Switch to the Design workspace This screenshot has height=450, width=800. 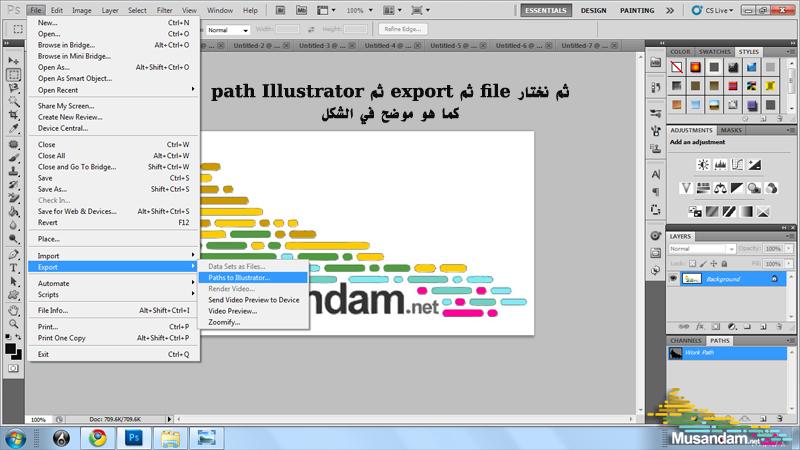[593, 10]
